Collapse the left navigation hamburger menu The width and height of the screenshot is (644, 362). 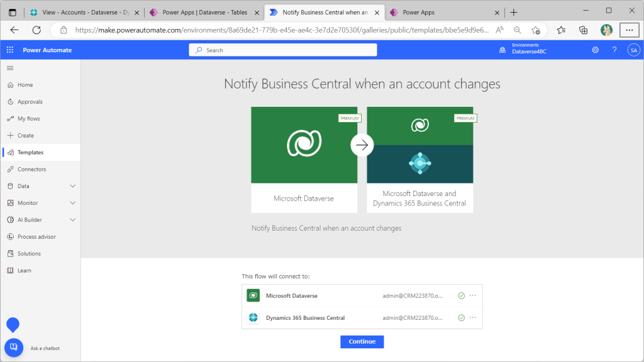10,68
